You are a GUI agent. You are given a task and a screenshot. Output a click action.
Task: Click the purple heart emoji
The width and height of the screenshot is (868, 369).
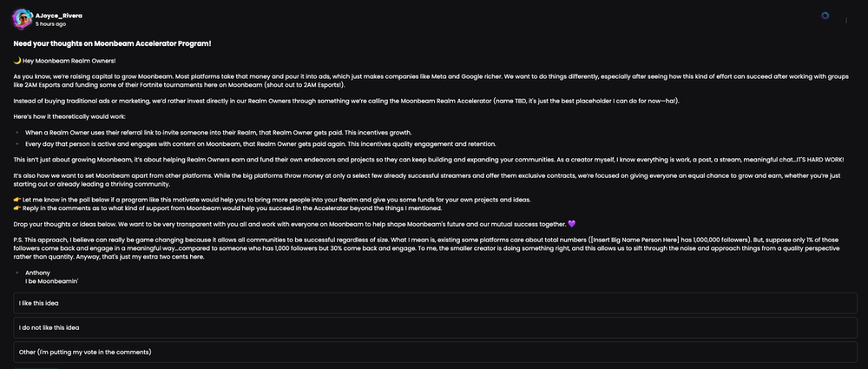[x=571, y=224]
